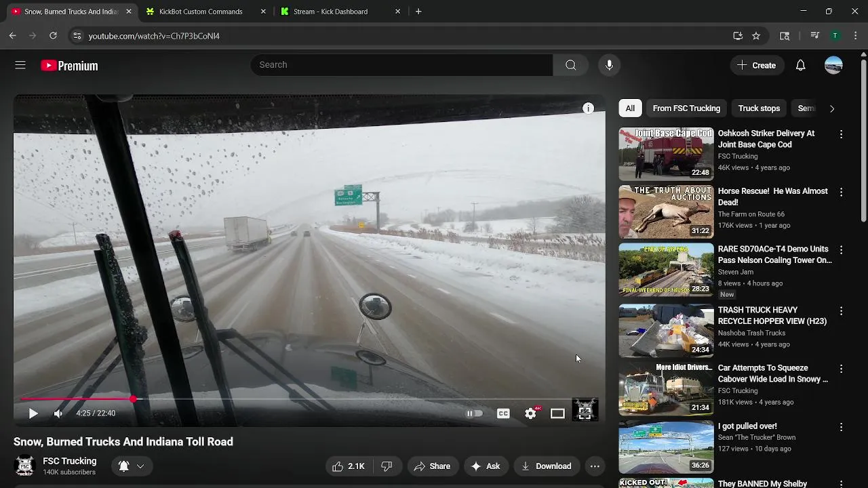This screenshot has height=488, width=868.
Task: Install or cast page icon in address bar
Action: (x=738, y=36)
